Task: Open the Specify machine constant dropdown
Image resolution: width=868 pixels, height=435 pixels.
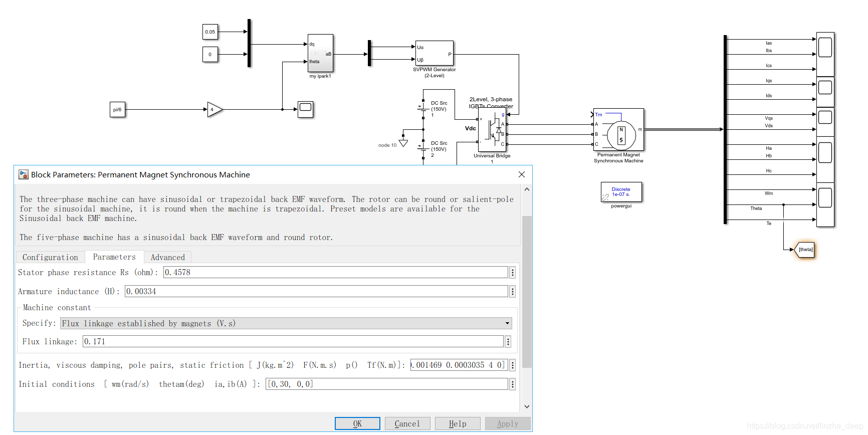Action: pos(286,323)
